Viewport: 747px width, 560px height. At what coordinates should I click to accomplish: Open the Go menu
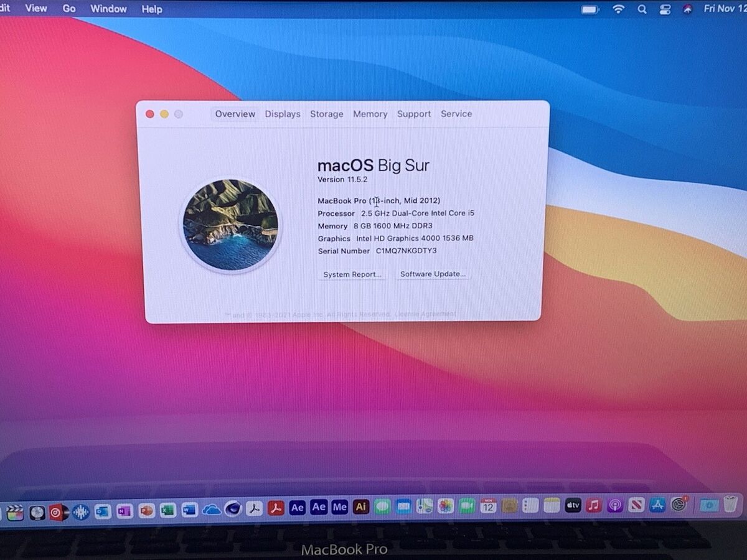(69, 9)
